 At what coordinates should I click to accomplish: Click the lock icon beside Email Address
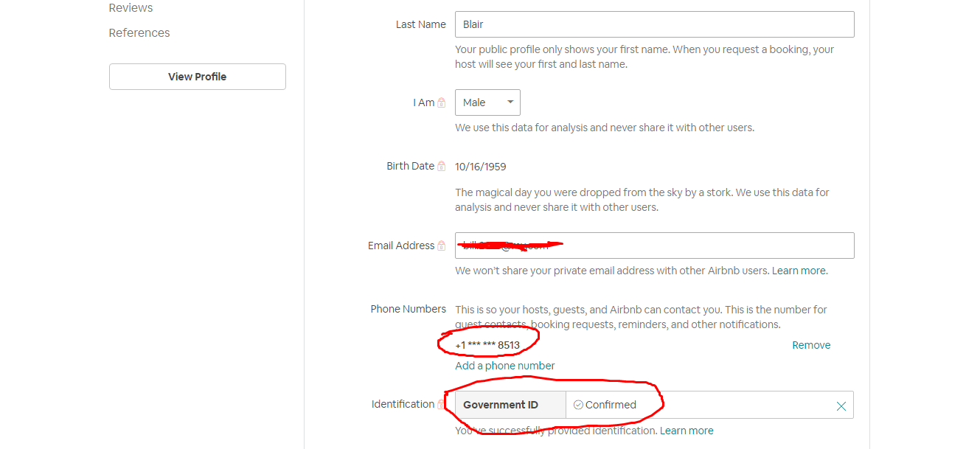click(x=442, y=246)
